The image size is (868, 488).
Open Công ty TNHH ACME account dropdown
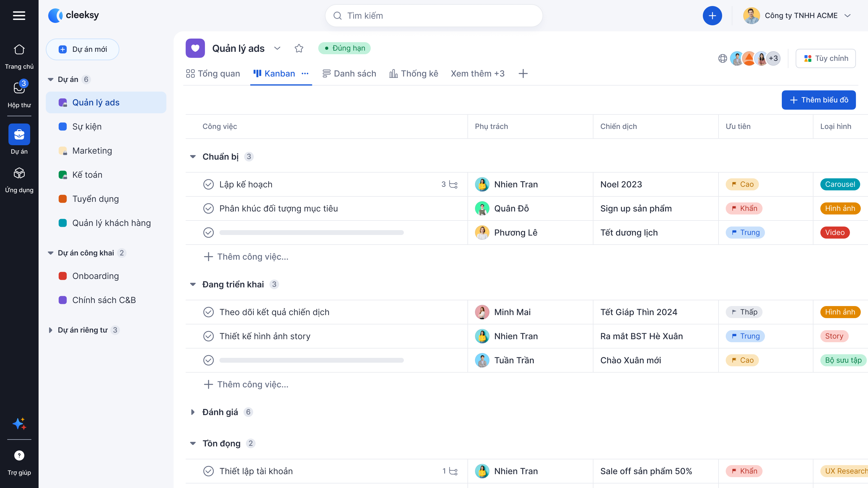point(847,15)
